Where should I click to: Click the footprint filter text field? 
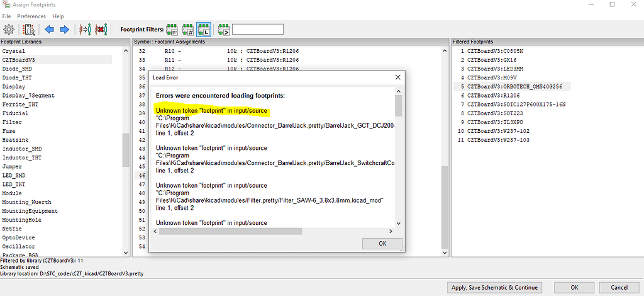tap(257, 29)
